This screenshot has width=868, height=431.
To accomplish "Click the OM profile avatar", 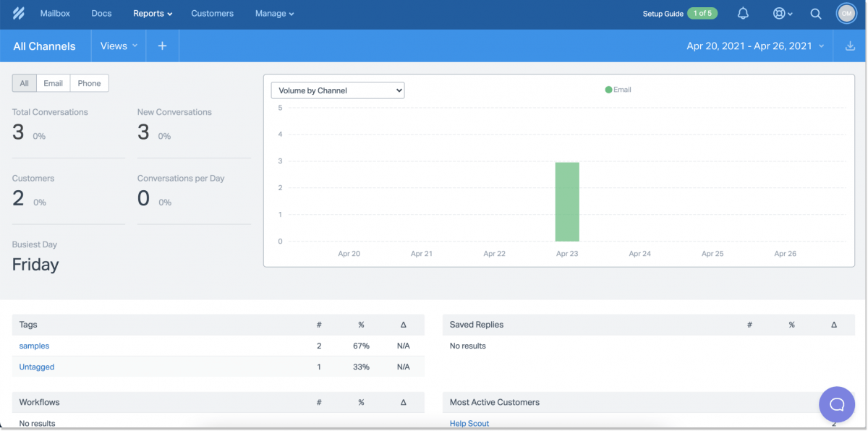I will click(x=846, y=13).
